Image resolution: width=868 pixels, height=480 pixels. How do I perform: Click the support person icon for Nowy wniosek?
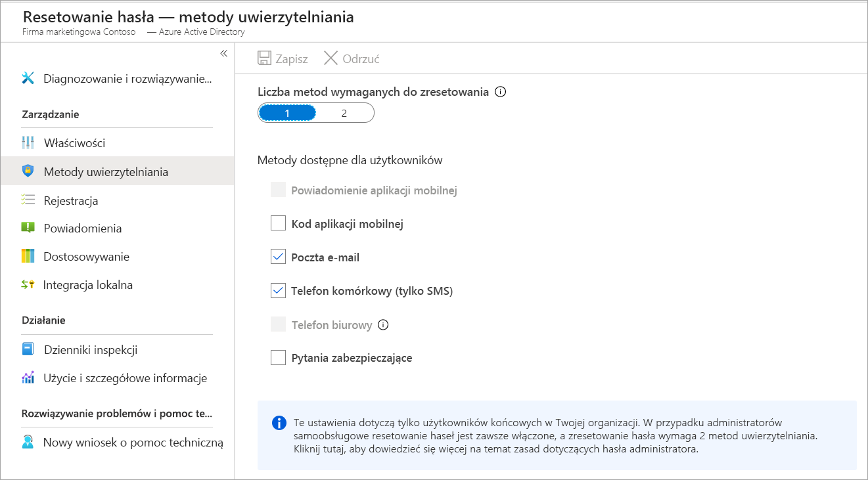coord(28,442)
